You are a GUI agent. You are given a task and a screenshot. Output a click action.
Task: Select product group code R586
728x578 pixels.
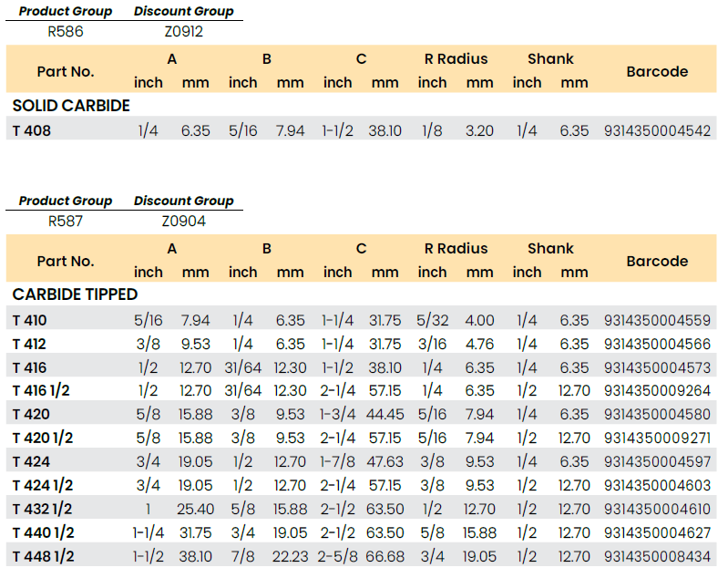point(66,32)
